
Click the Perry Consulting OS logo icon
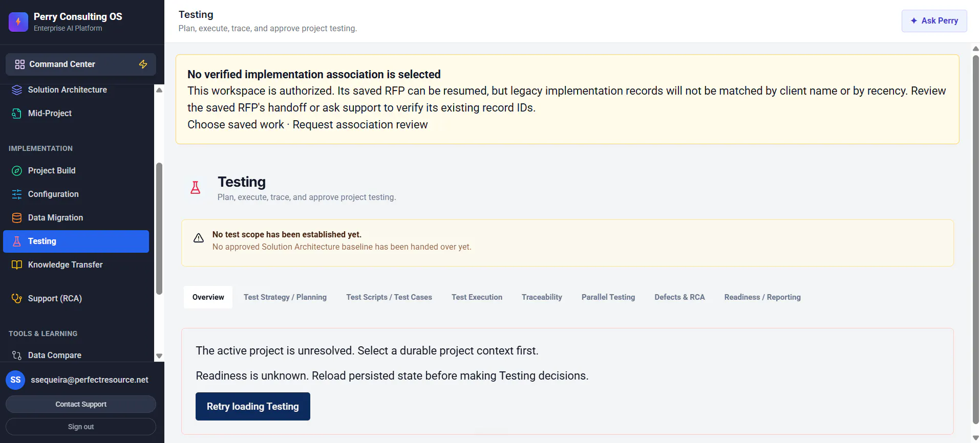click(18, 21)
